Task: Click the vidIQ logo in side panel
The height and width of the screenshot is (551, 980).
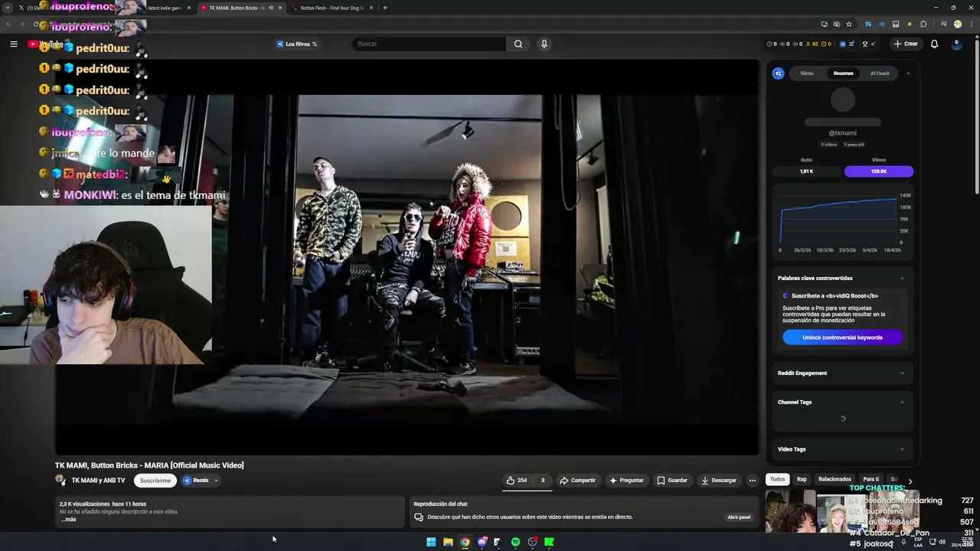Action: [x=778, y=73]
